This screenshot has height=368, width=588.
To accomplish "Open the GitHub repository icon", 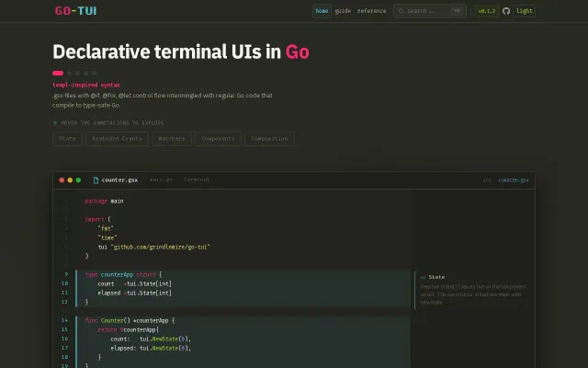I will (x=506, y=11).
